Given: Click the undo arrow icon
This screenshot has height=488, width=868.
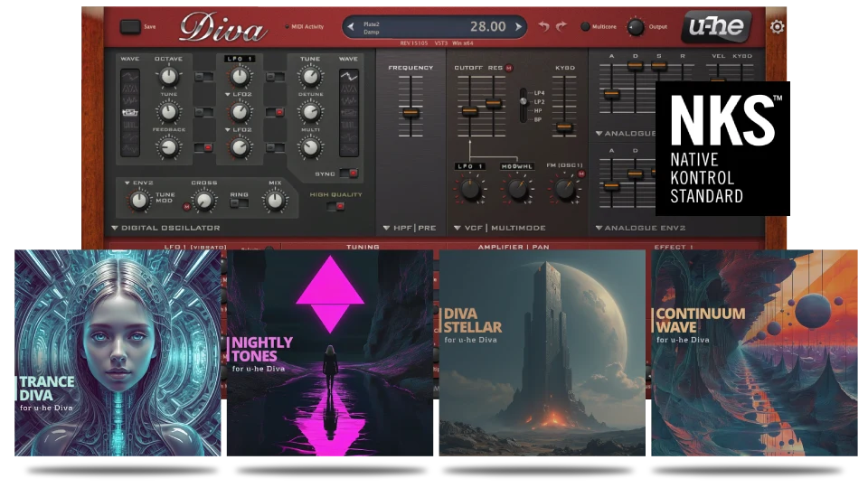Looking at the screenshot, I should (x=543, y=27).
